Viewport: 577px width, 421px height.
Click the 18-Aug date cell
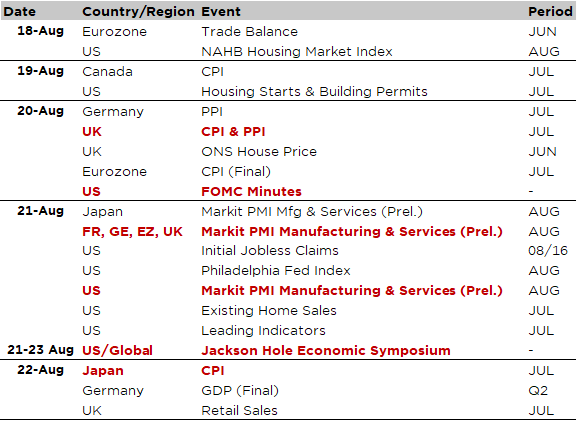coord(40,31)
